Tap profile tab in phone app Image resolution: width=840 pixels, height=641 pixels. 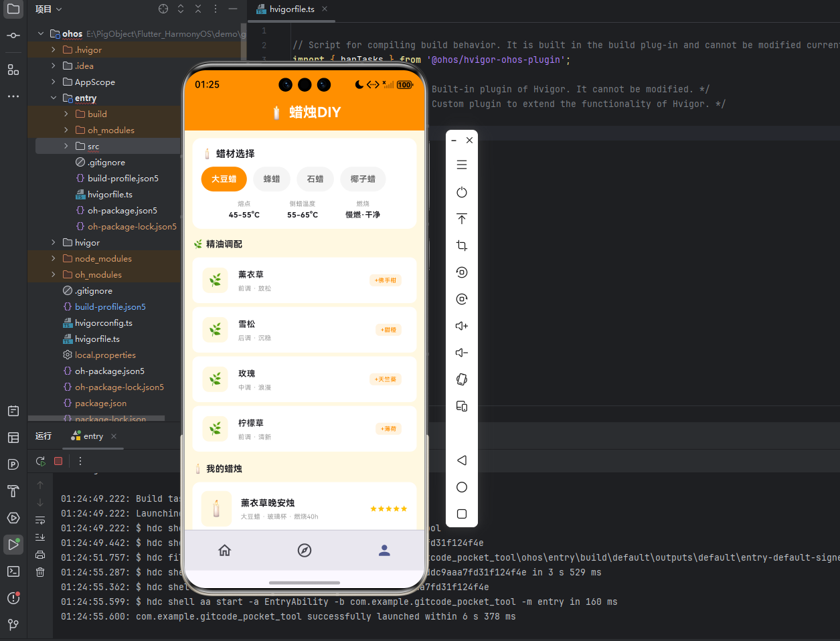(384, 550)
